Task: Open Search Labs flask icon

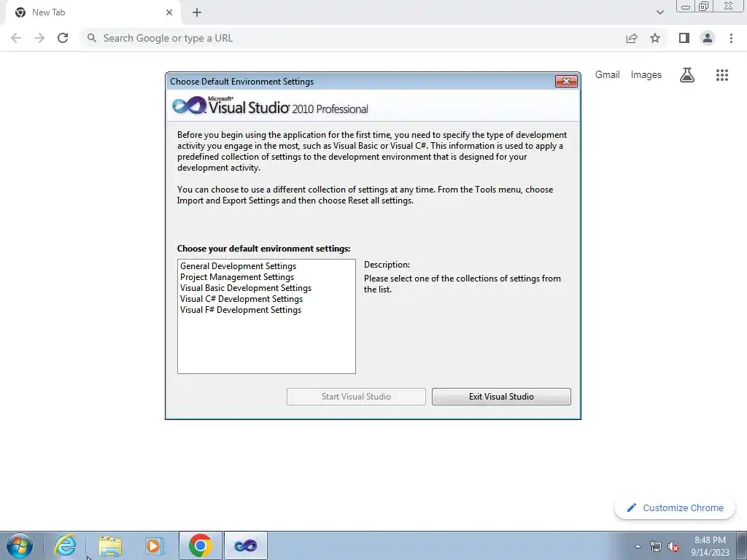Action: [687, 75]
